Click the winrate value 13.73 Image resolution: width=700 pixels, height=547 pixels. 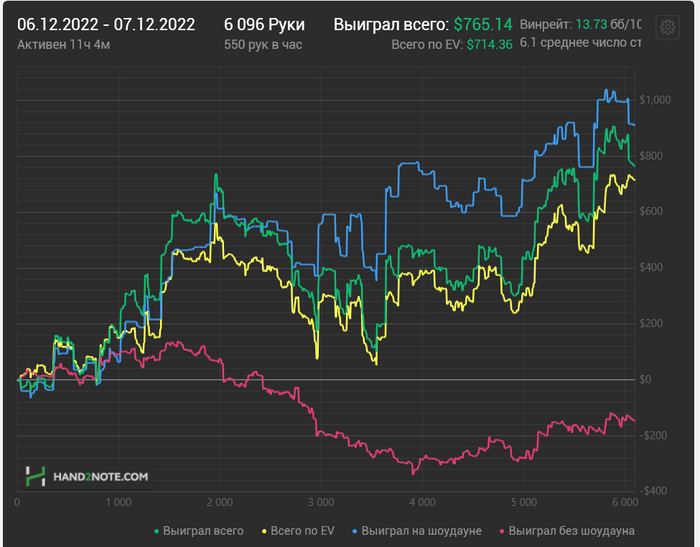(592, 24)
